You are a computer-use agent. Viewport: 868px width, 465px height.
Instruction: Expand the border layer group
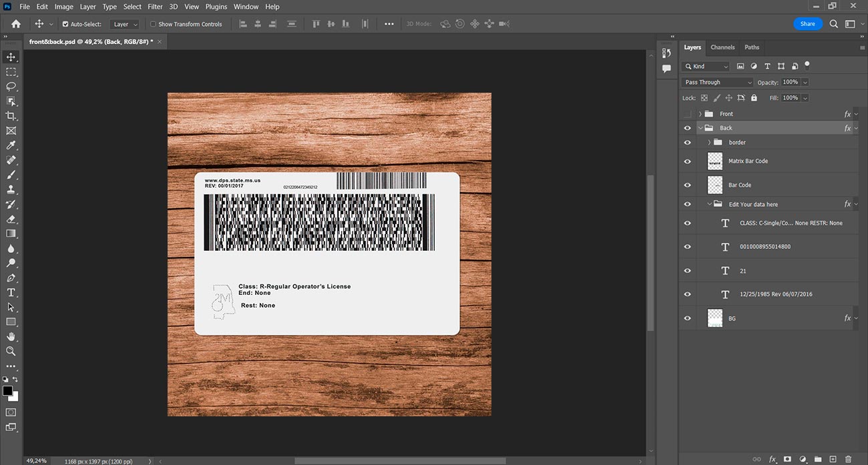point(709,143)
